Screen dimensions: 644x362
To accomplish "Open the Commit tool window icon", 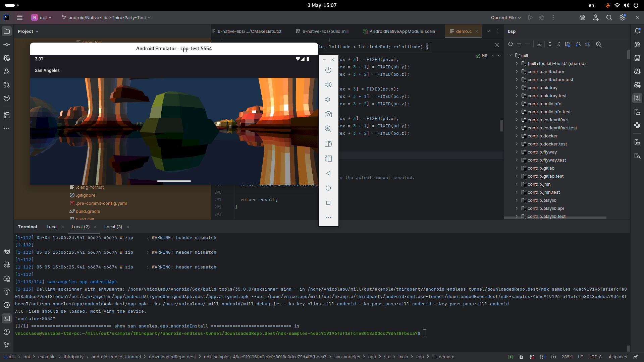I will click(x=7, y=45).
